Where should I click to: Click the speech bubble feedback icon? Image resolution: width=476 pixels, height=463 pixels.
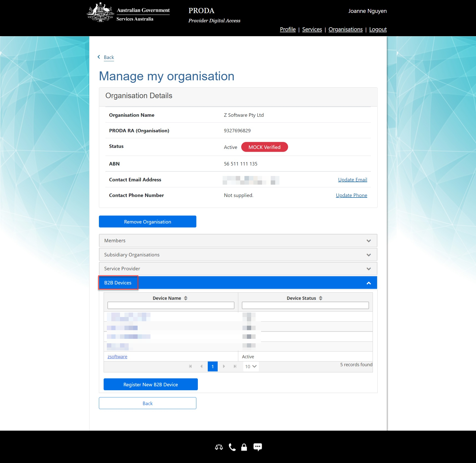[x=258, y=447]
